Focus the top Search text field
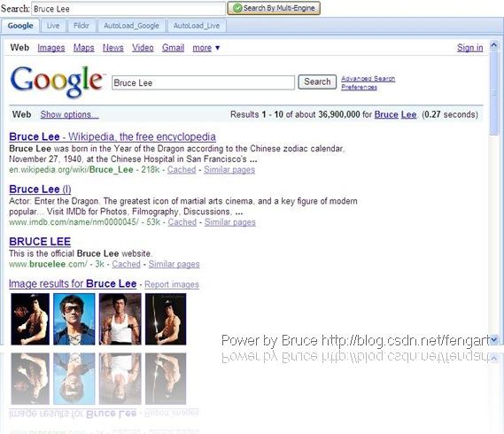 point(128,9)
